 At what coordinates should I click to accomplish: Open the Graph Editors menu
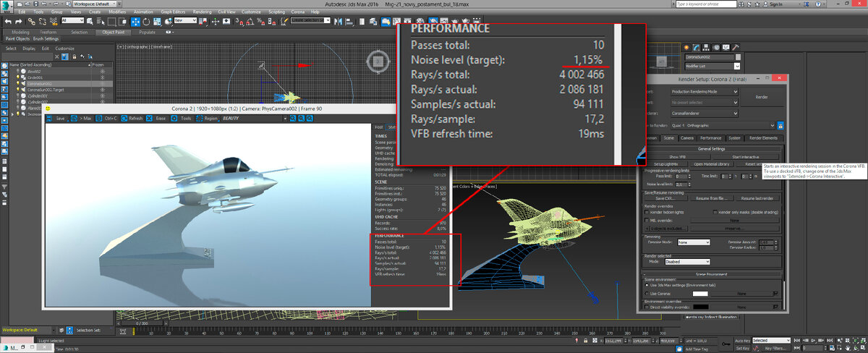[173, 12]
